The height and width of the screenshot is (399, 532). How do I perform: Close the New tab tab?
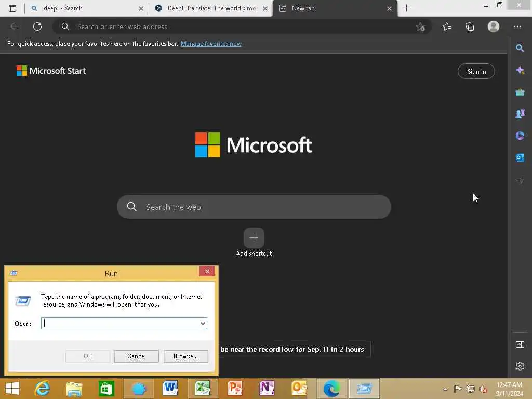390,8
